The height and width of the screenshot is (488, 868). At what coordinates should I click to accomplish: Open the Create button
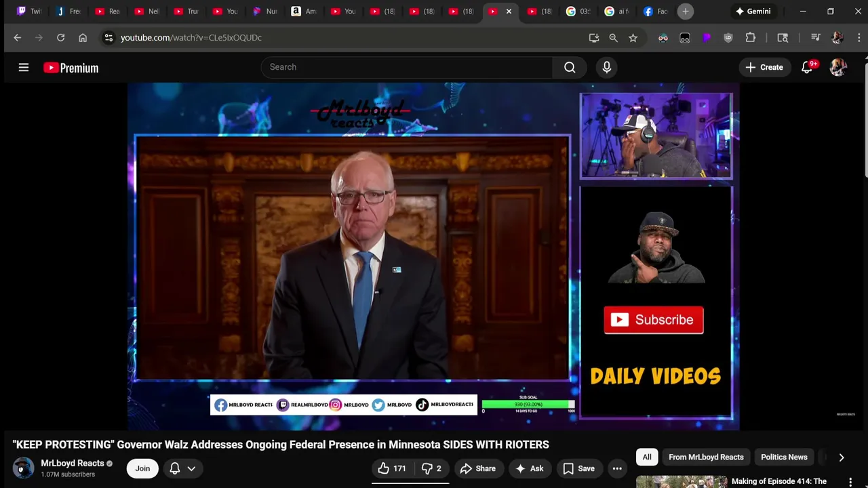click(764, 67)
